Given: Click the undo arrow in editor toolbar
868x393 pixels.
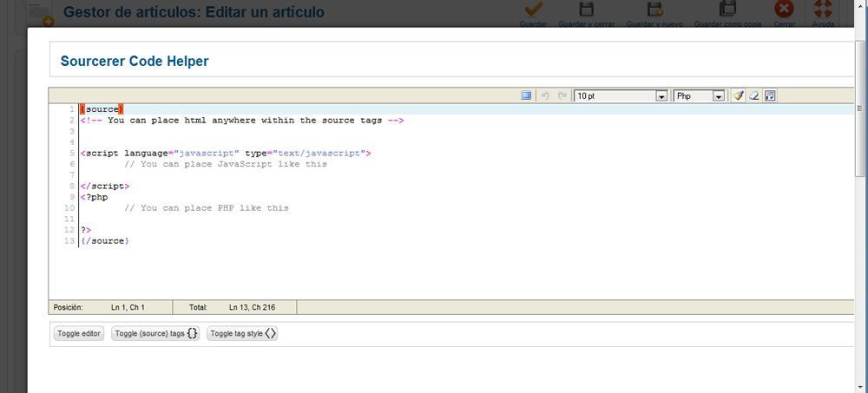Looking at the screenshot, I should pos(545,95).
